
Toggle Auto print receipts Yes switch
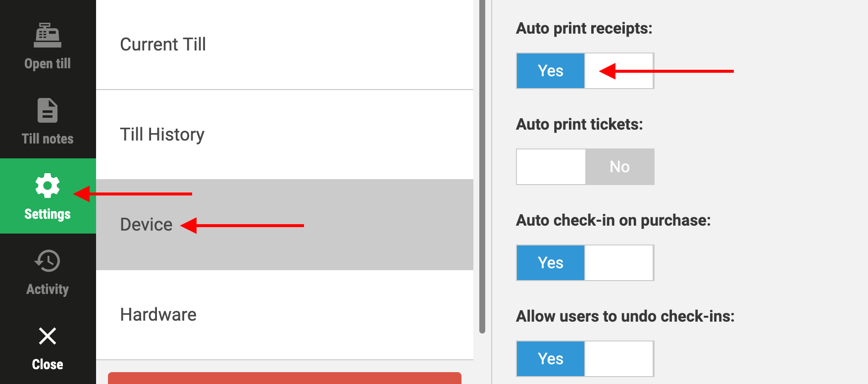point(585,71)
